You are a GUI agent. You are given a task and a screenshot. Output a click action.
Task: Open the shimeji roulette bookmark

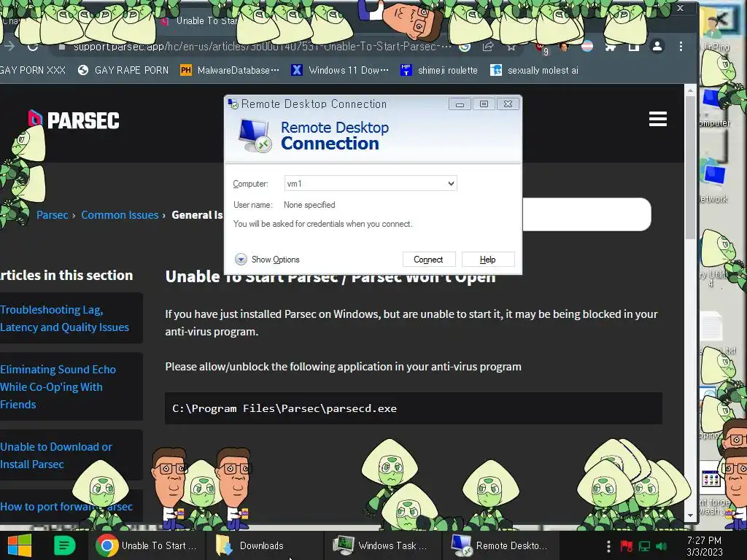(438, 71)
